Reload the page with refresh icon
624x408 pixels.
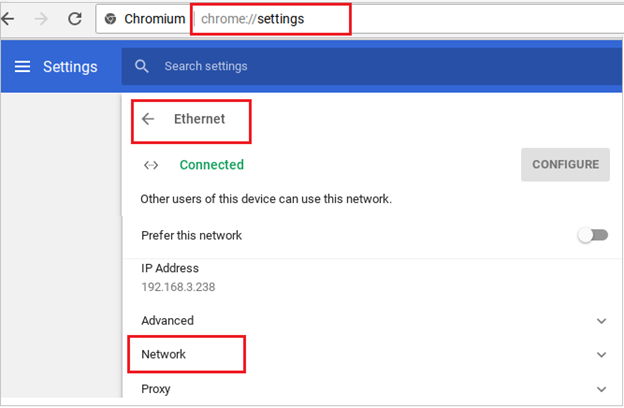point(74,18)
